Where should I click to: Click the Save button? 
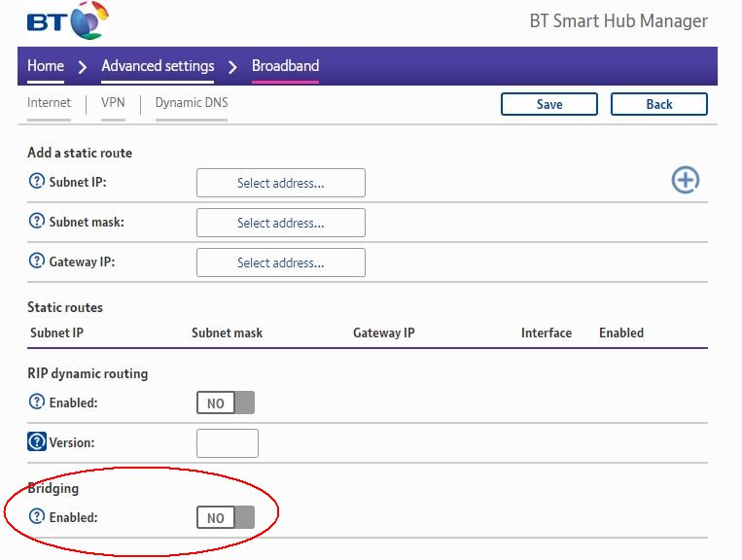tap(549, 104)
